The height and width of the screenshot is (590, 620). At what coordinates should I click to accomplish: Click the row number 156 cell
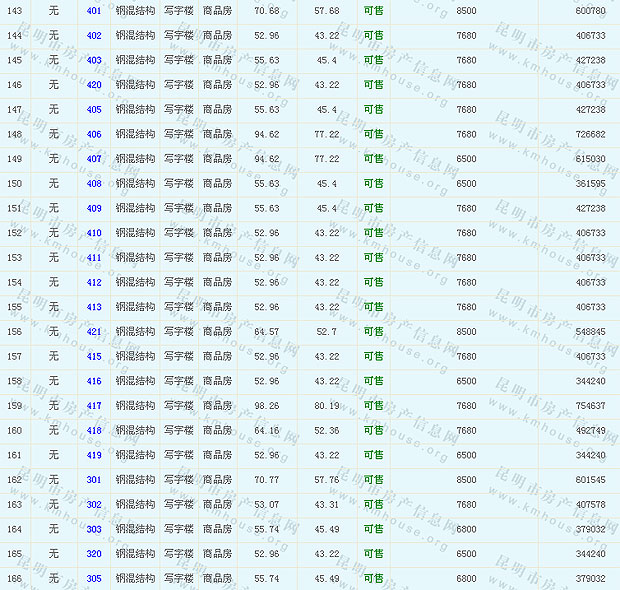14,332
